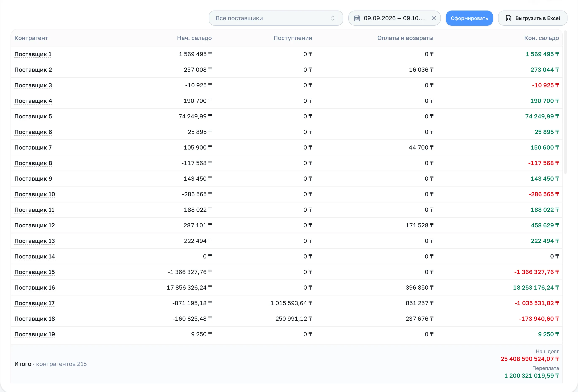Open Поставщик 15 link
Screen dimensions: 578x392
point(34,272)
